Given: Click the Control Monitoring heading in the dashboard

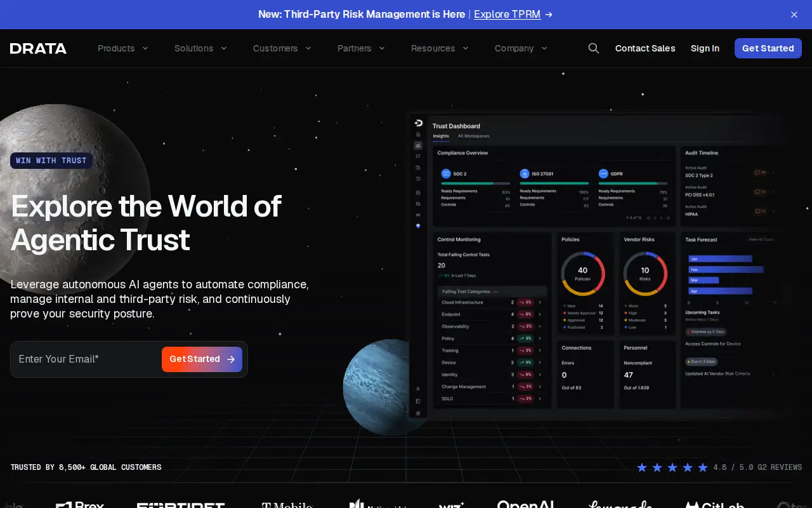Looking at the screenshot, I should click(459, 239).
